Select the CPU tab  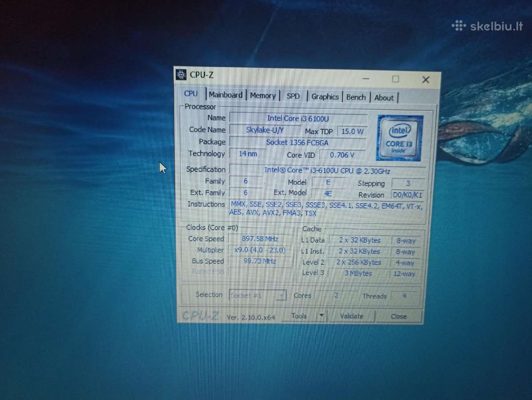pos(191,93)
